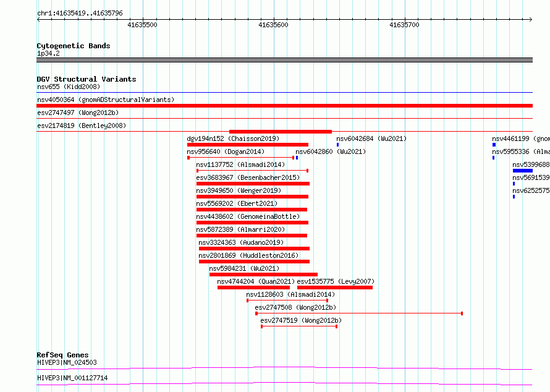Image resolution: width=550 pixels, height=392 pixels.
Task: Click ruler position 41635500
Action: click(x=142, y=25)
